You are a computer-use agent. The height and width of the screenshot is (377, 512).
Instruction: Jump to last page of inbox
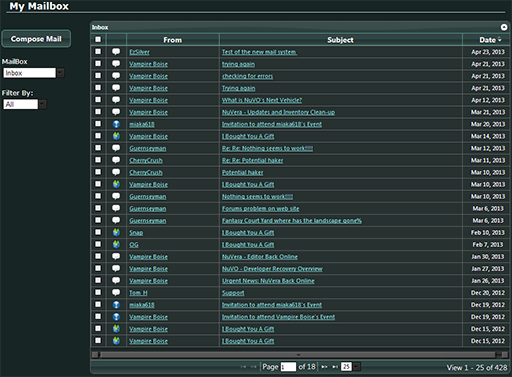tap(335, 367)
